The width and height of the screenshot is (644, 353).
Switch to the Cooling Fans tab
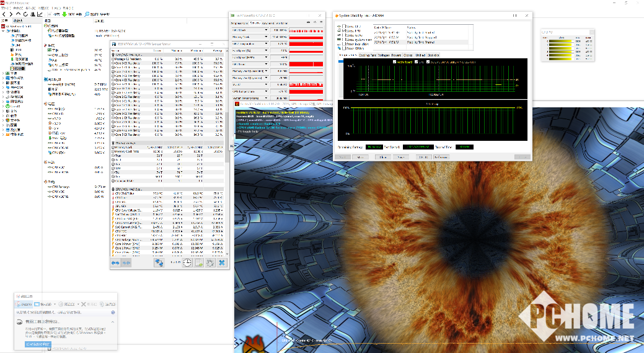tap(367, 55)
